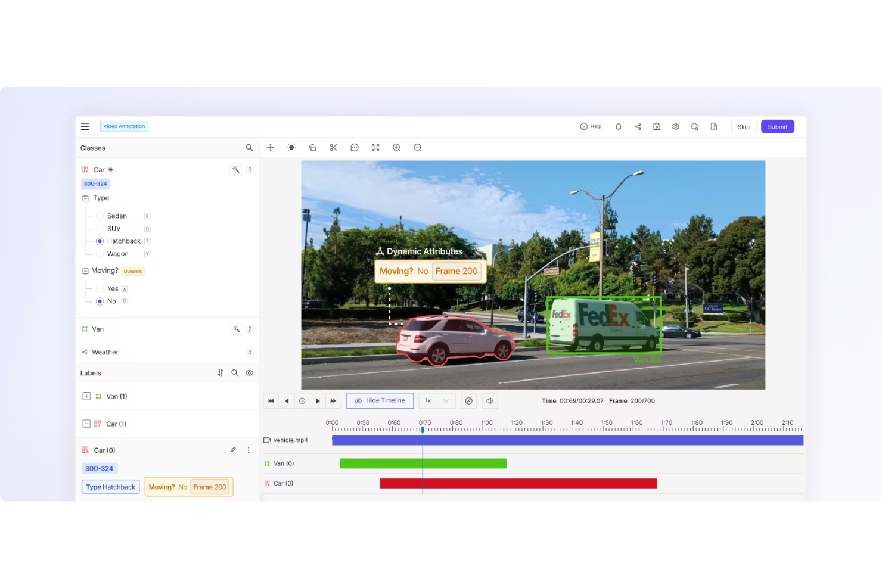Screen dimensions: 882x588
Task: Select Yes for the Moving attribute
Action: tap(100, 288)
